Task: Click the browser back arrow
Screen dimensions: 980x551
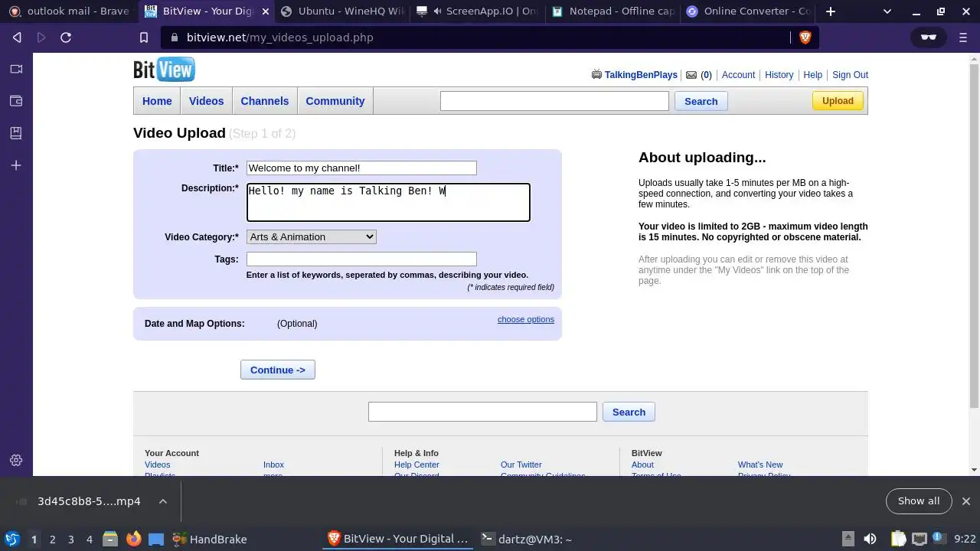Action: (x=17, y=37)
